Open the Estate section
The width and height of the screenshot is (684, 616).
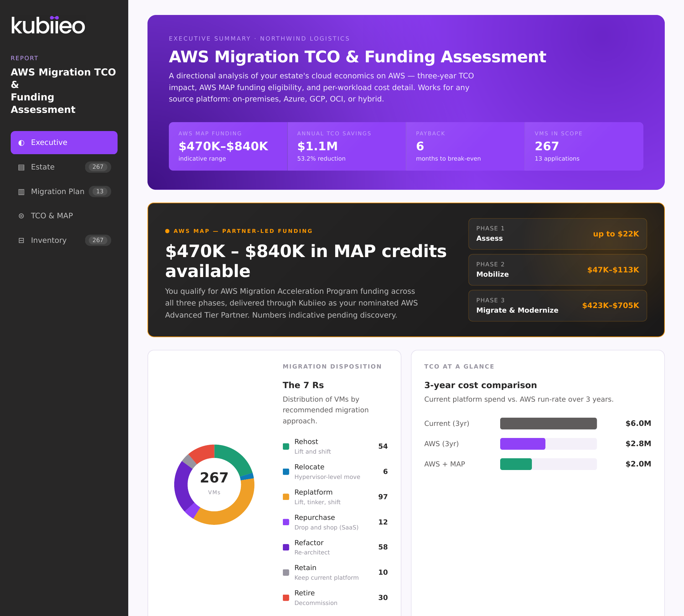click(64, 167)
